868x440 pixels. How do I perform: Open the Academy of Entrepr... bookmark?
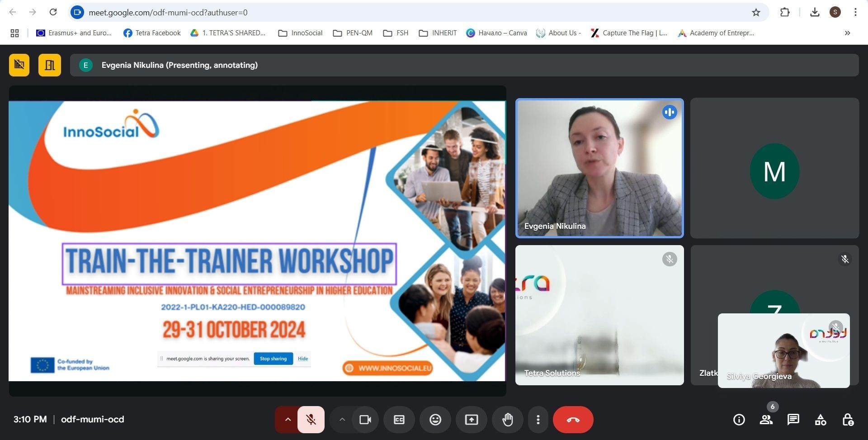[x=716, y=33]
